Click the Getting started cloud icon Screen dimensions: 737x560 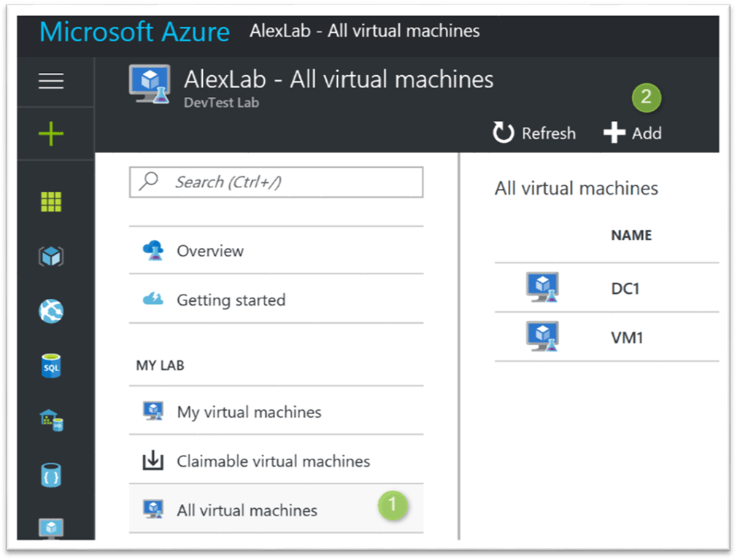tap(153, 299)
